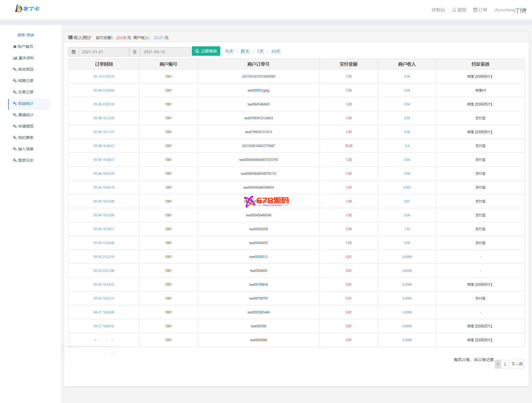
Task: Click the bell icon for 提现
Action: [x=454, y=10]
